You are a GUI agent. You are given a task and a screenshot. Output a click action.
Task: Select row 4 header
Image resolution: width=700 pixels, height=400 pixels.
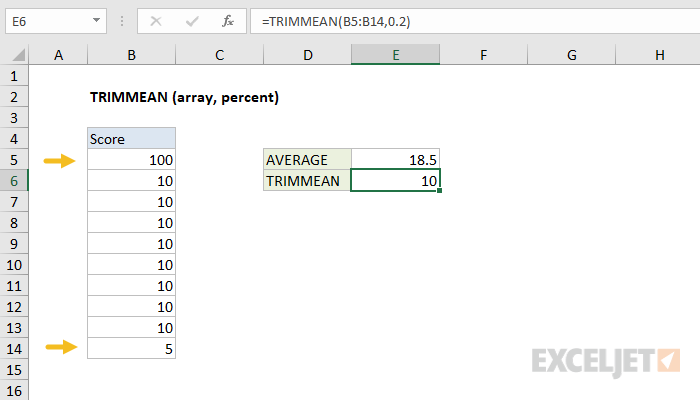coord(14,139)
